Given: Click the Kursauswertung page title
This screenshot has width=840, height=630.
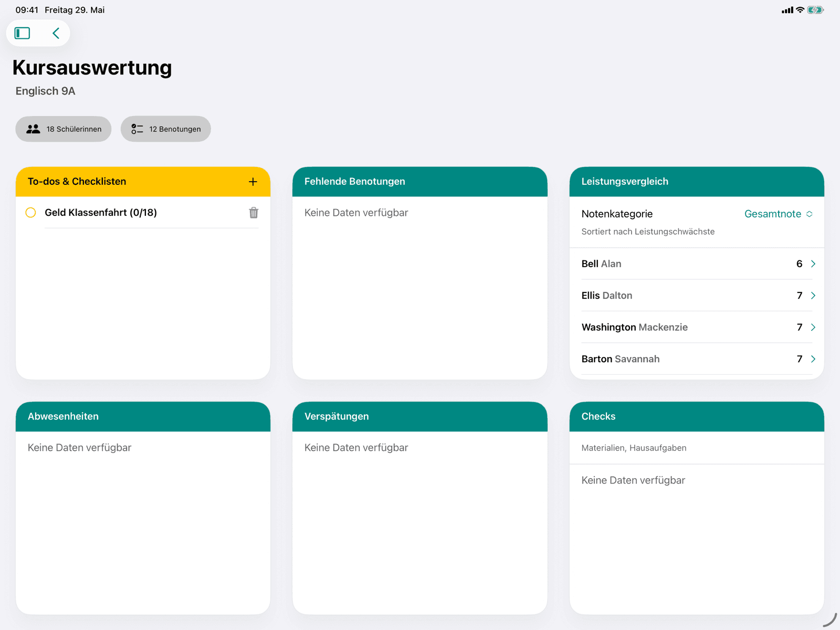Looking at the screenshot, I should (92, 68).
